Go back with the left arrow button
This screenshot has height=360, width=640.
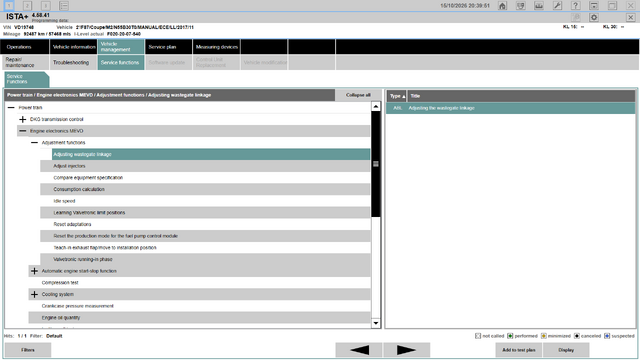[359, 350]
